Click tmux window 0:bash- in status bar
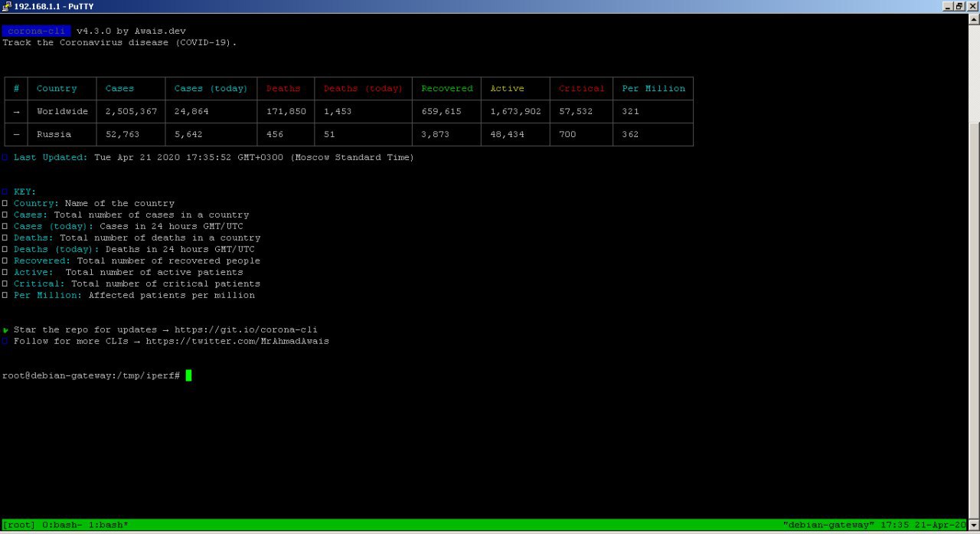Screen dimensions: 980x534 [62, 526]
